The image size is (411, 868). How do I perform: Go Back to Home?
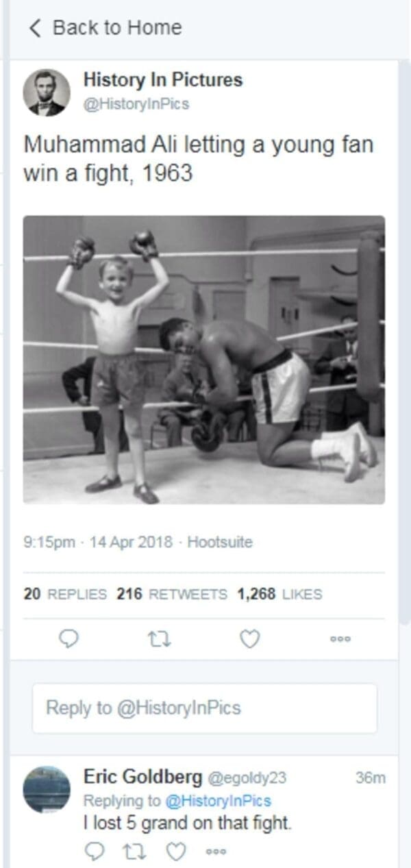pyautogui.click(x=106, y=28)
